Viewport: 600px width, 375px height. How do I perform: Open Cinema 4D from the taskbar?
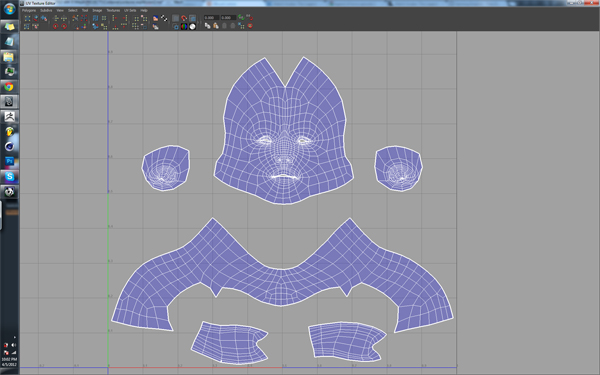9,147
